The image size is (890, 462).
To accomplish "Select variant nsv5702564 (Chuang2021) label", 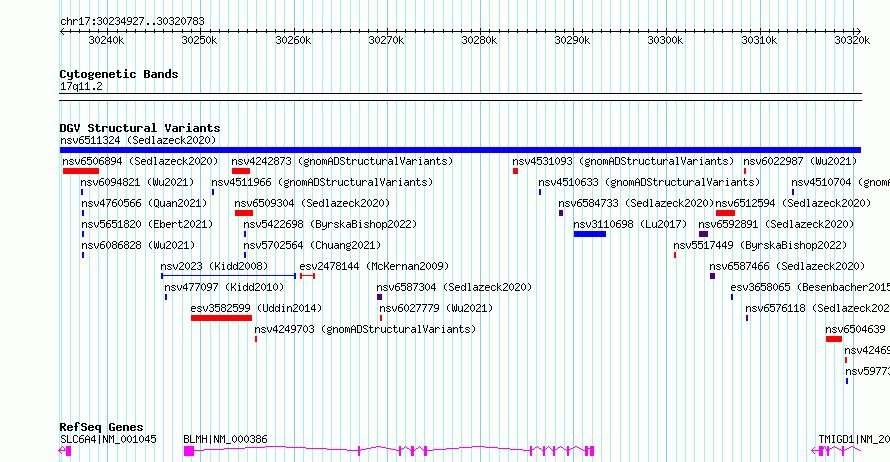I will pos(312,245).
